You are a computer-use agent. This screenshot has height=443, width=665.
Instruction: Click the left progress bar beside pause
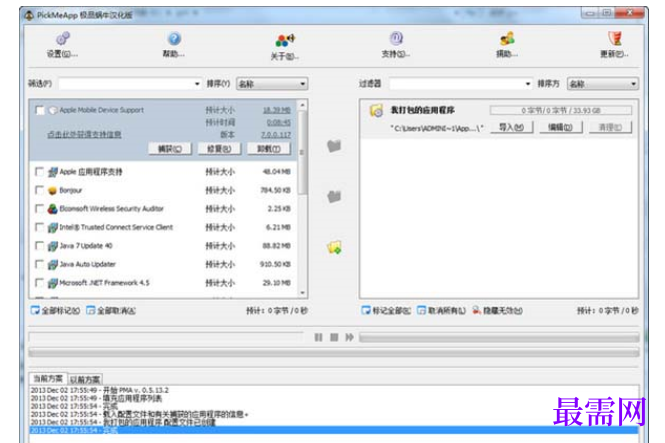166,337
